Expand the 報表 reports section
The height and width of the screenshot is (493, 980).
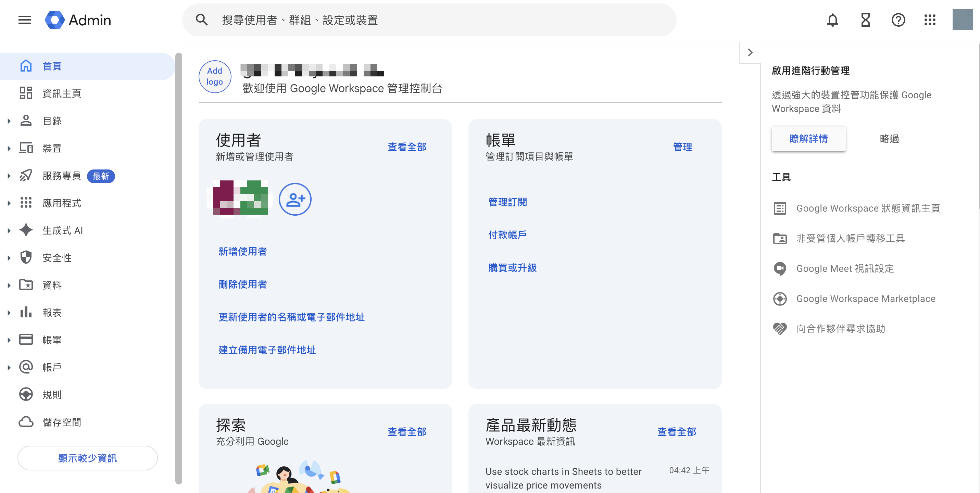(9, 313)
